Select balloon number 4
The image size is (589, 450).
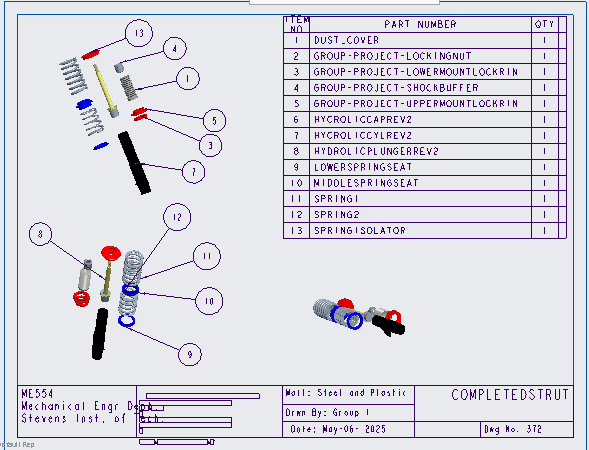(175, 48)
